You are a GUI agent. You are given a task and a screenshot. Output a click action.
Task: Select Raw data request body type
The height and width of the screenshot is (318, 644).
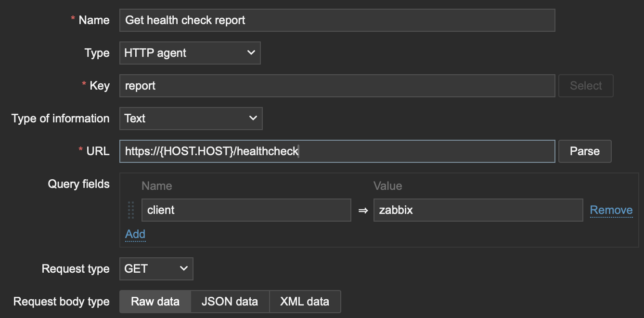(x=155, y=302)
